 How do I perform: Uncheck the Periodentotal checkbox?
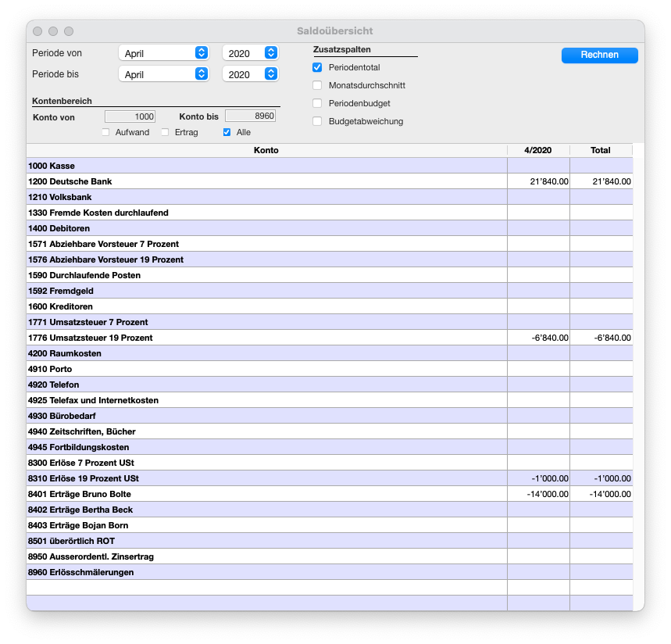(x=317, y=67)
